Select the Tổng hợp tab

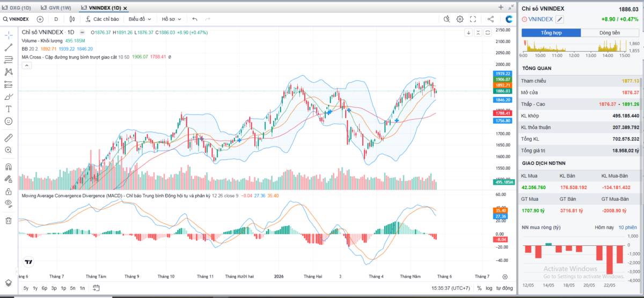pyautogui.click(x=551, y=33)
